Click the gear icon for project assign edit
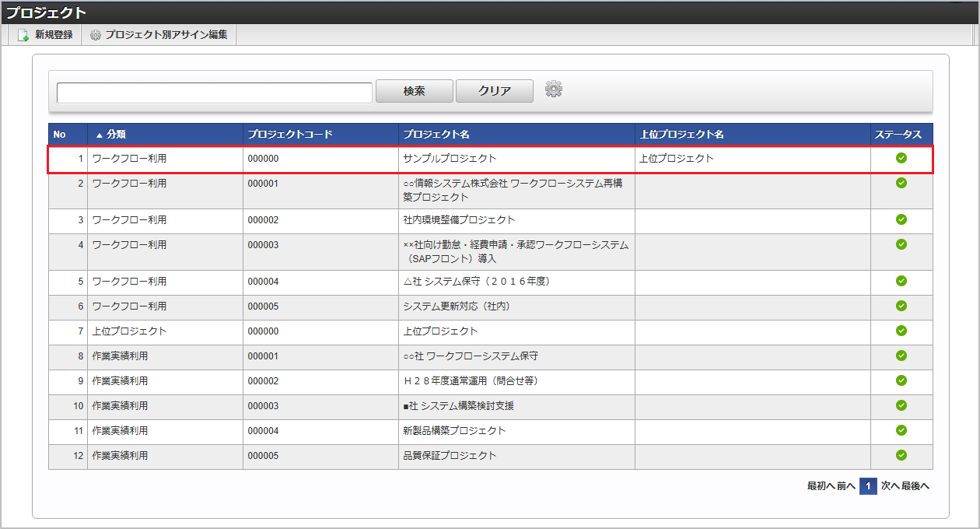Image resolution: width=980 pixels, height=529 pixels. (96, 35)
